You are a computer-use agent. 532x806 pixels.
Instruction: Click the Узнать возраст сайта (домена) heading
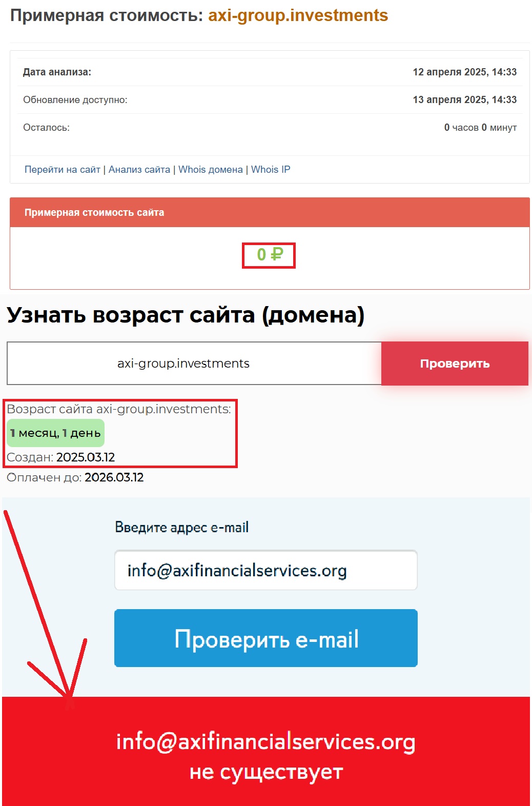pos(186,315)
